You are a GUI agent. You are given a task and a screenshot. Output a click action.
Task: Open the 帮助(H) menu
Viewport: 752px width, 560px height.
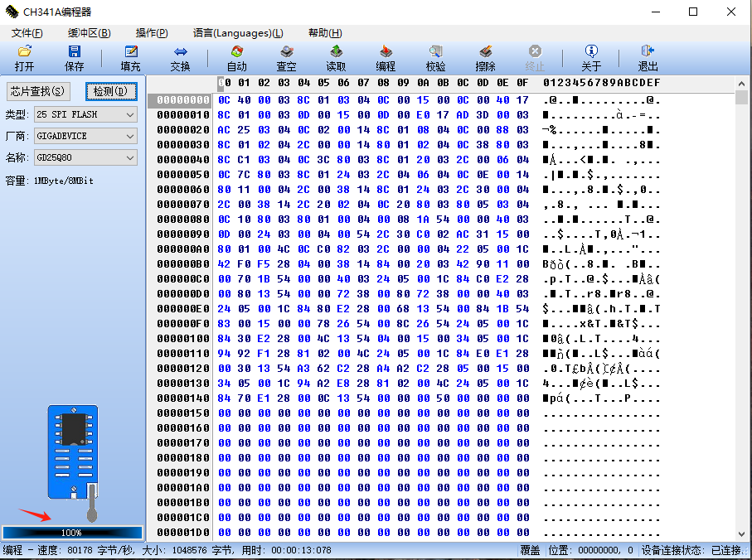coord(325,33)
